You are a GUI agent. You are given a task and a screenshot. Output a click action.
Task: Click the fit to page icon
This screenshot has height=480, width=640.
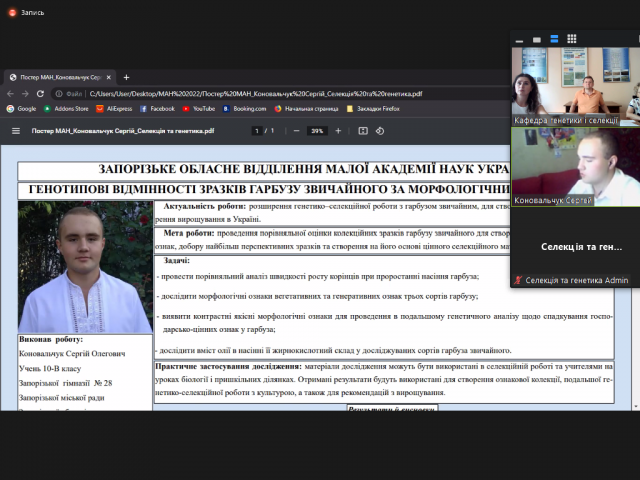click(363, 131)
